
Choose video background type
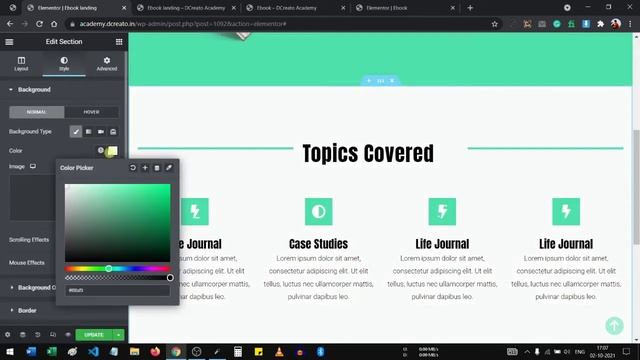[100, 131]
